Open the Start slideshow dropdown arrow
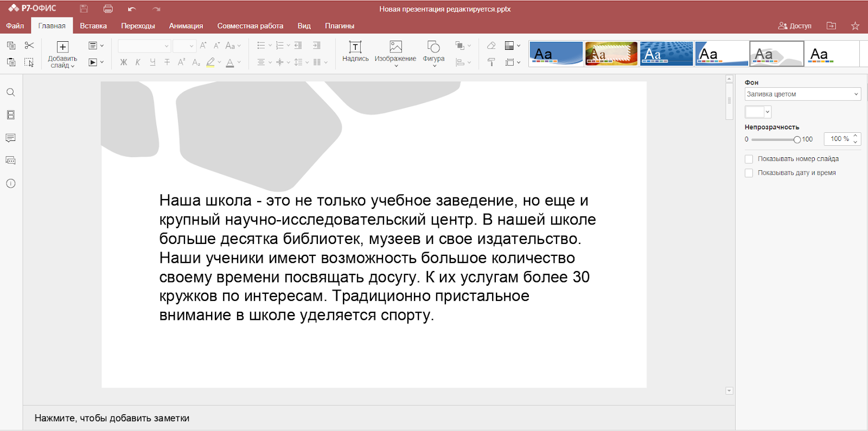The image size is (868, 431). coord(102,62)
